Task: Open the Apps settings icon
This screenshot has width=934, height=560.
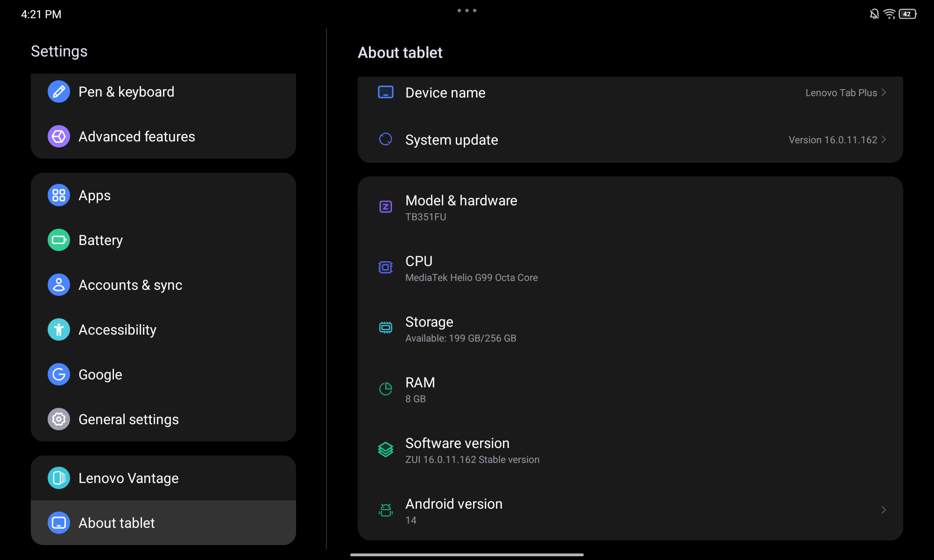Action: (x=58, y=196)
